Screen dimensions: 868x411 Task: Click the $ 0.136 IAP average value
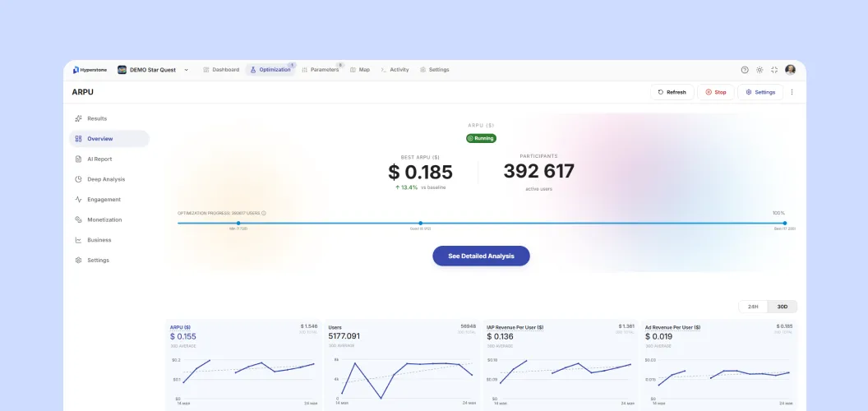(500, 337)
